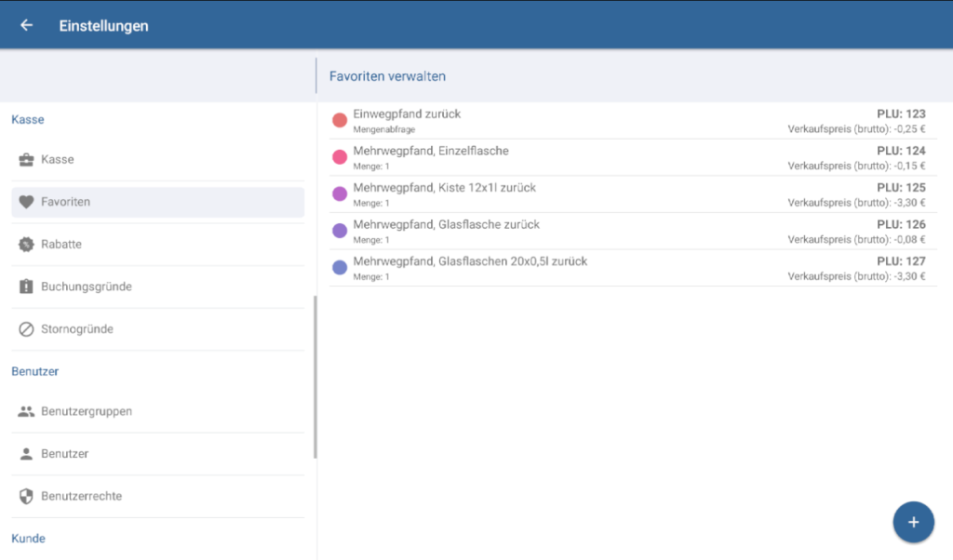
Task: Click the percent badge icon for Rabatte
Action: pyautogui.click(x=26, y=245)
